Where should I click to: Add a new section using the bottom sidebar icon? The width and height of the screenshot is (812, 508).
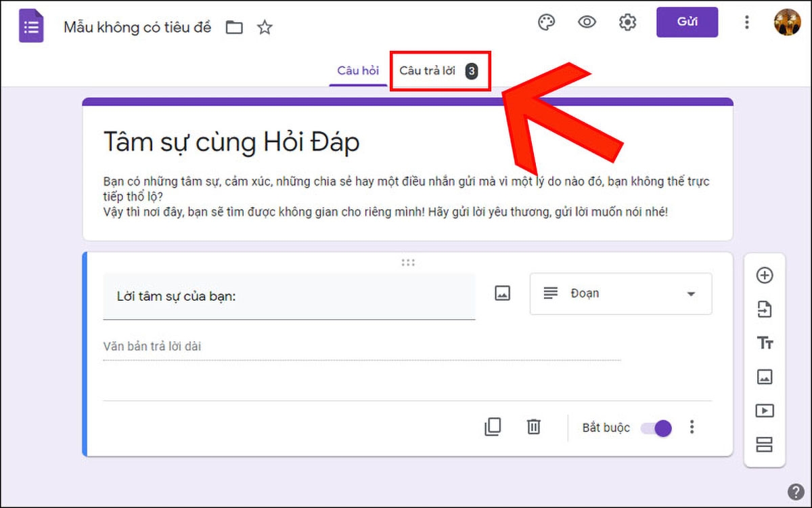765,444
